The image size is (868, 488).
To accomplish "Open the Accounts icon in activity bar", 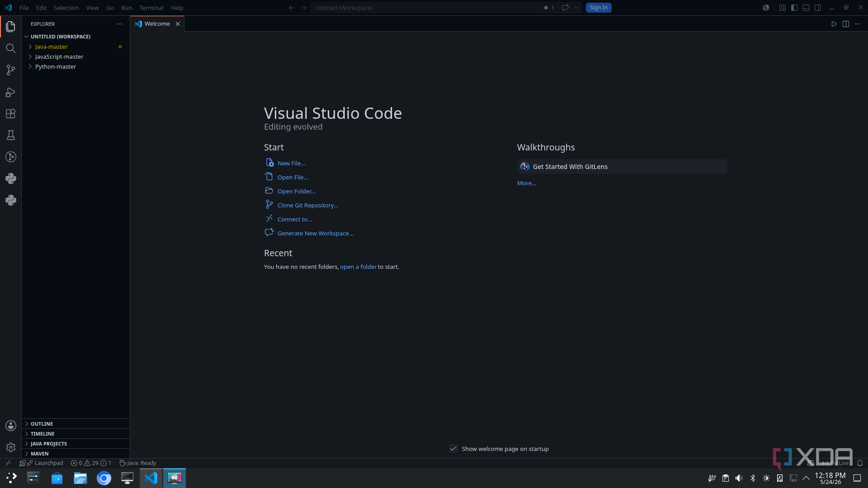I will point(10,426).
